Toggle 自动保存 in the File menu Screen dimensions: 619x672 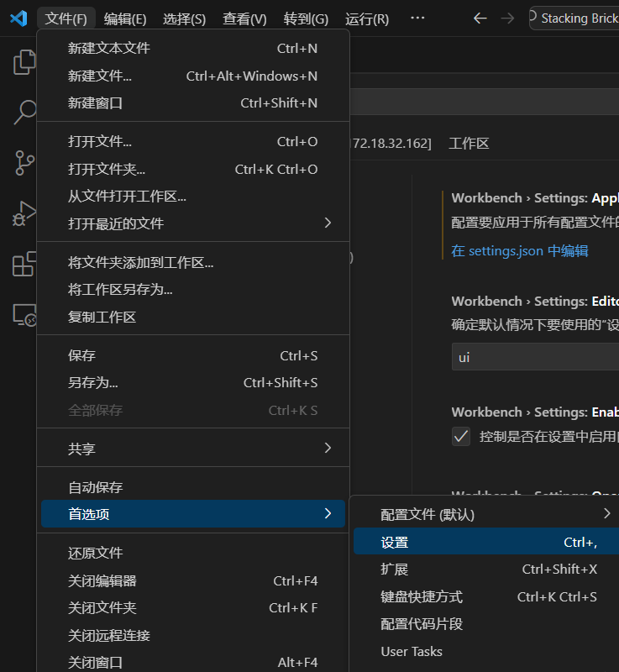pos(95,487)
